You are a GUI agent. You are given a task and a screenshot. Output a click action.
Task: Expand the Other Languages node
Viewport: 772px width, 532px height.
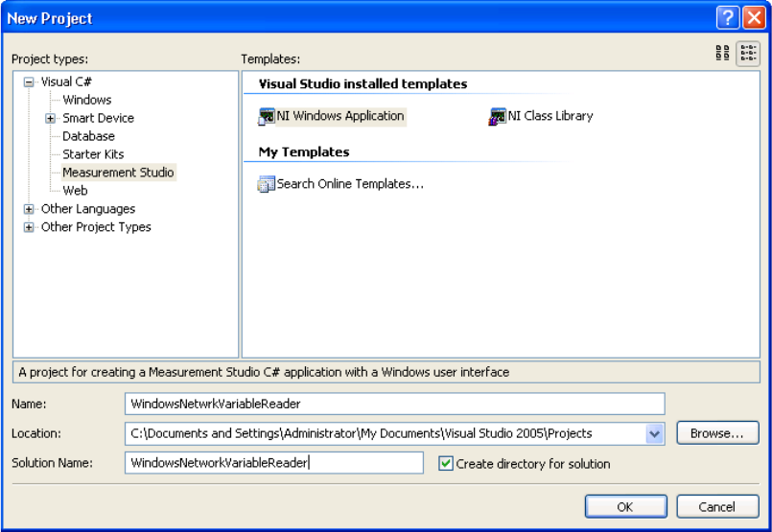(x=29, y=209)
